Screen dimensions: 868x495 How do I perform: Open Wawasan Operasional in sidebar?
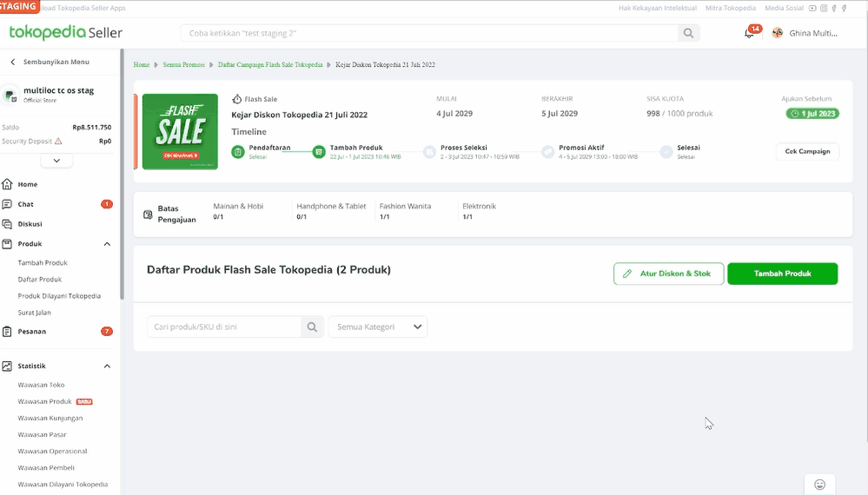point(53,452)
